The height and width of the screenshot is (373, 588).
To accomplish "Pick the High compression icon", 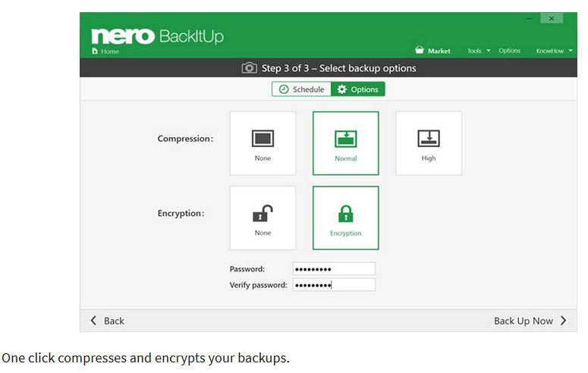I will (429, 138).
